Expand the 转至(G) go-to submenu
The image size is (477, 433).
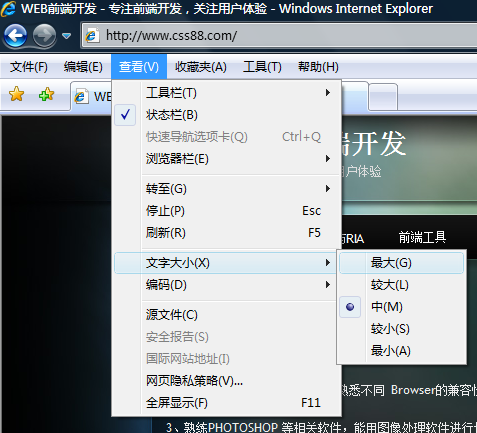227,189
